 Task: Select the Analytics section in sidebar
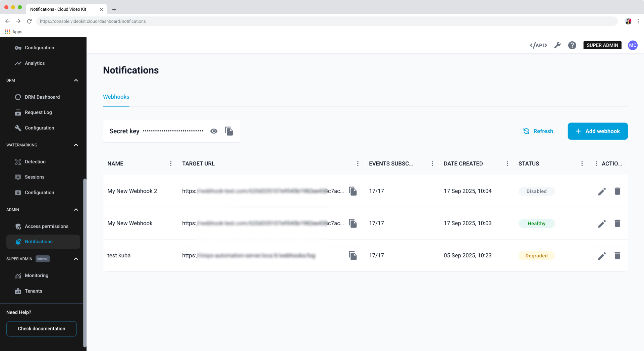(35, 63)
